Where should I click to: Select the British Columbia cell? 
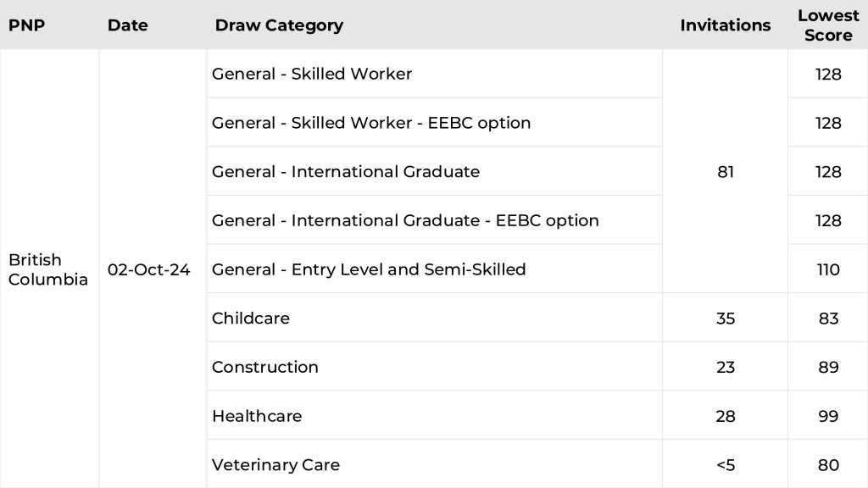(x=48, y=269)
